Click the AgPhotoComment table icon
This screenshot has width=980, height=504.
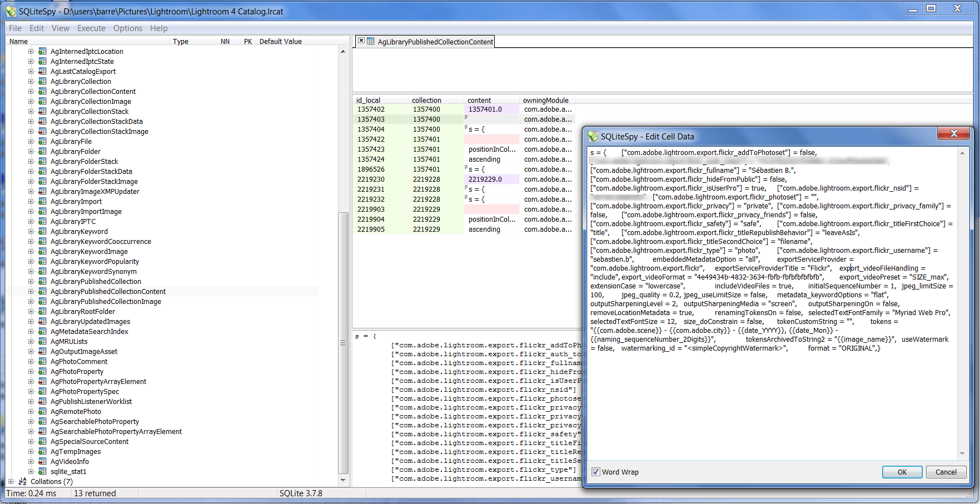click(x=42, y=362)
